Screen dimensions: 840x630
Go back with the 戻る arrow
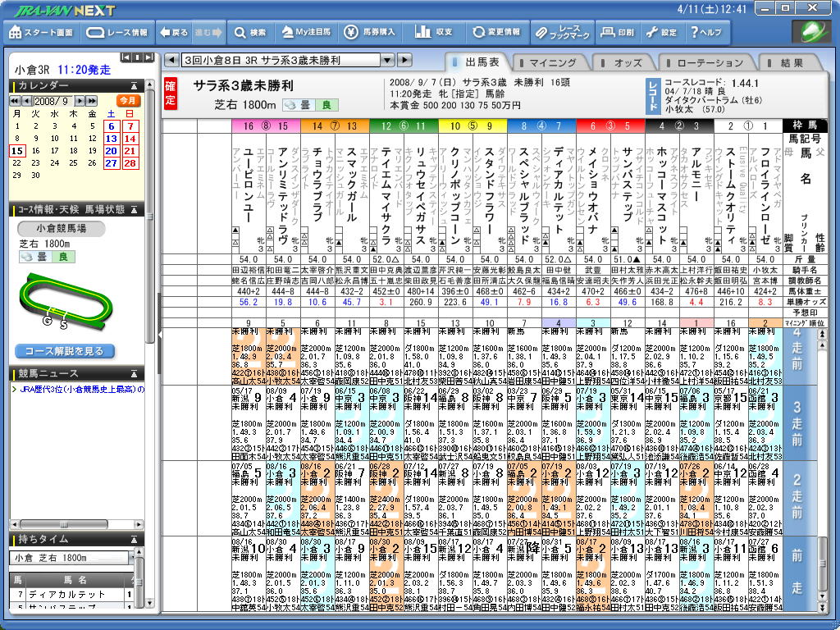point(174,33)
